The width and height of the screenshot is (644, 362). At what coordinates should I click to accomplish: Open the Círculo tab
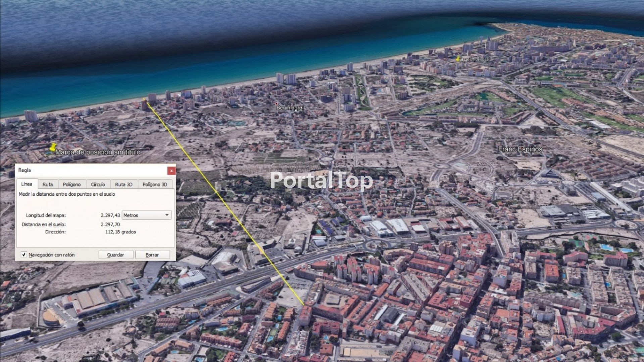point(98,184)
